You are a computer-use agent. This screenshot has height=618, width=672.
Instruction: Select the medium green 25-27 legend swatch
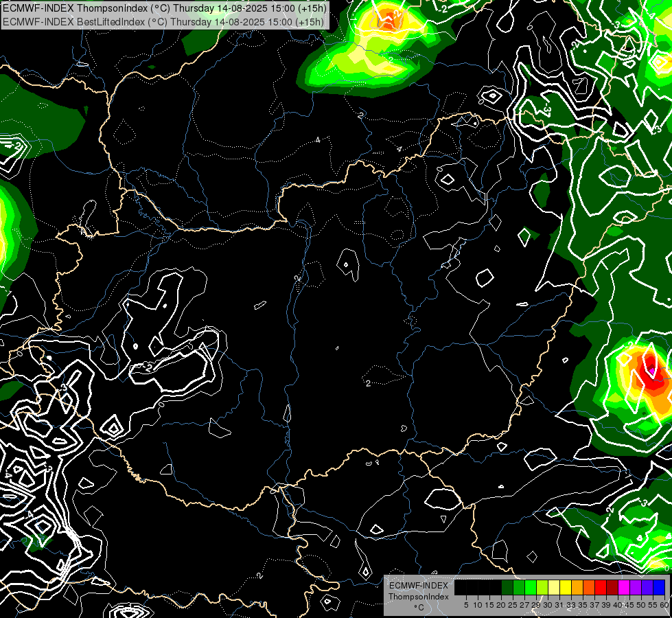[x=519, y=587]
